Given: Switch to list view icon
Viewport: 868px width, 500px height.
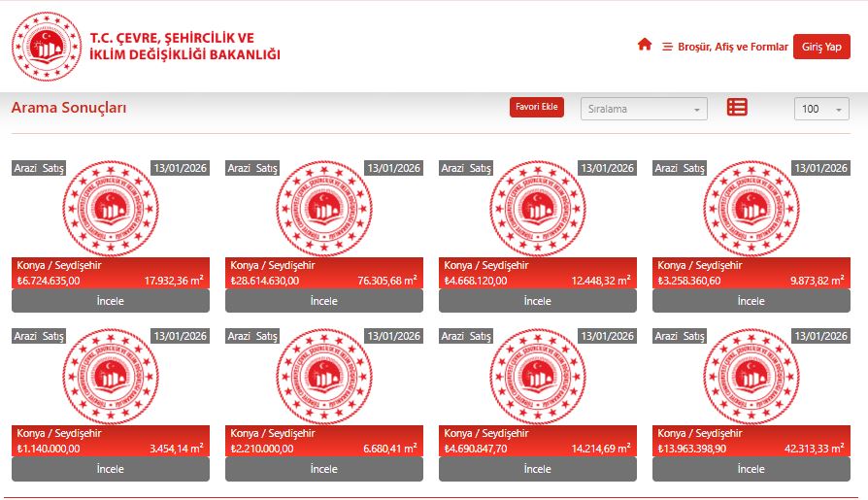Looking at the screenshot, I should click(x=737, y=108).
